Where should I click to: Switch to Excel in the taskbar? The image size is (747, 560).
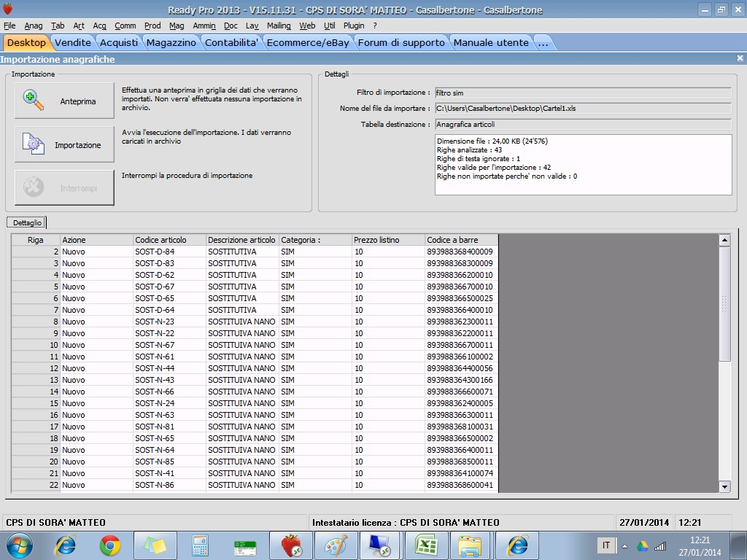[426, 545]
